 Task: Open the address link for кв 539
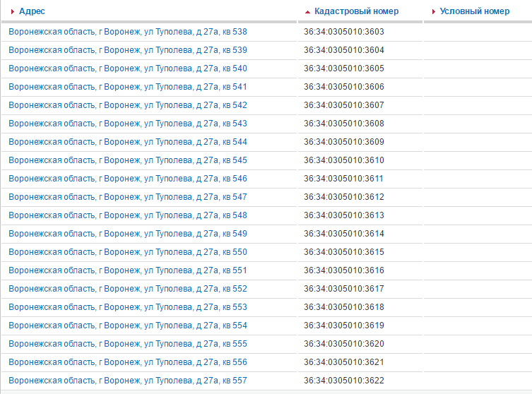128,50
